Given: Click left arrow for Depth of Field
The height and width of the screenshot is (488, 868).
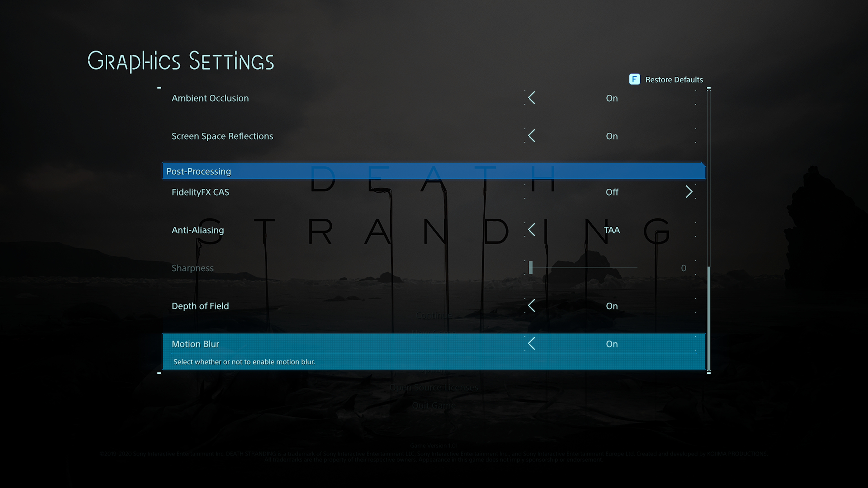Looking at the screenshot, I should 531,305.
